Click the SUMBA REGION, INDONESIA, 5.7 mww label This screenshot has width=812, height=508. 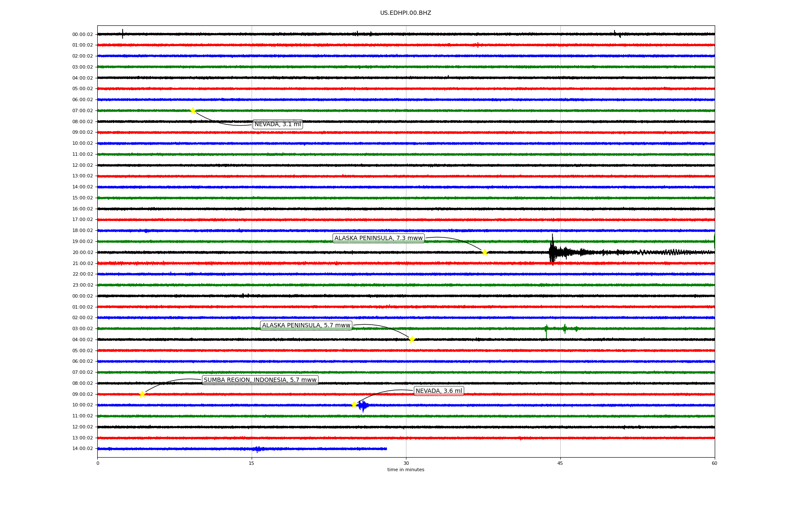260,380
